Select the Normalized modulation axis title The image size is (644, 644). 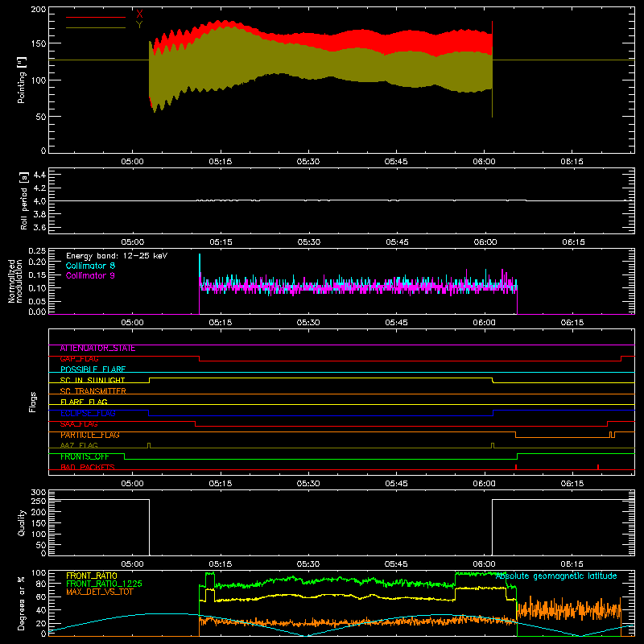coord(16,281)
